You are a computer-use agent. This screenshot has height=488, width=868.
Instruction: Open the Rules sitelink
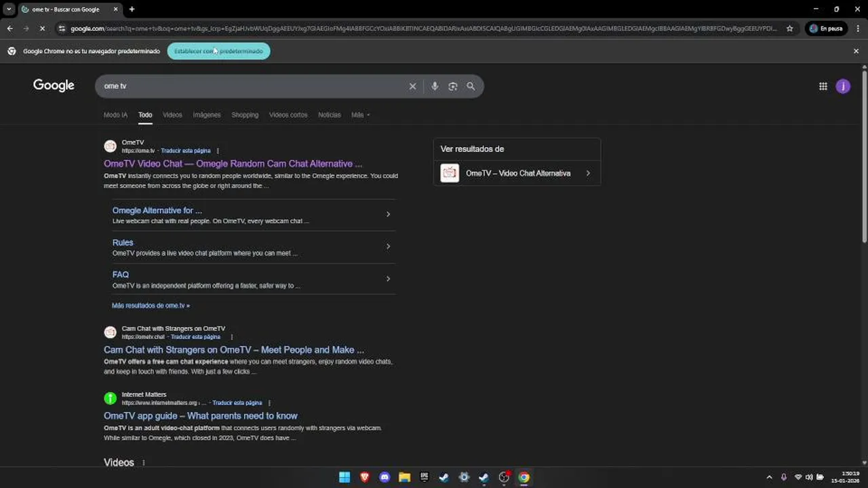click(123, 242)
